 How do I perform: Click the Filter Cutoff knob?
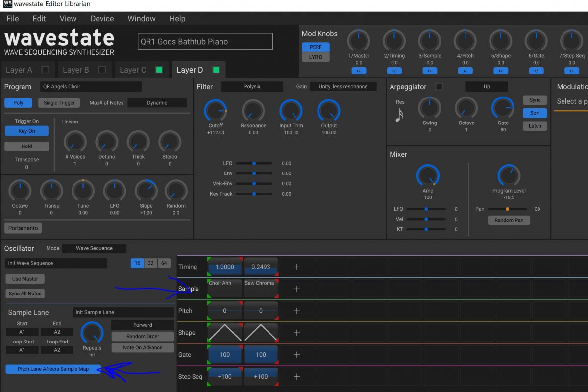[216, 111]
